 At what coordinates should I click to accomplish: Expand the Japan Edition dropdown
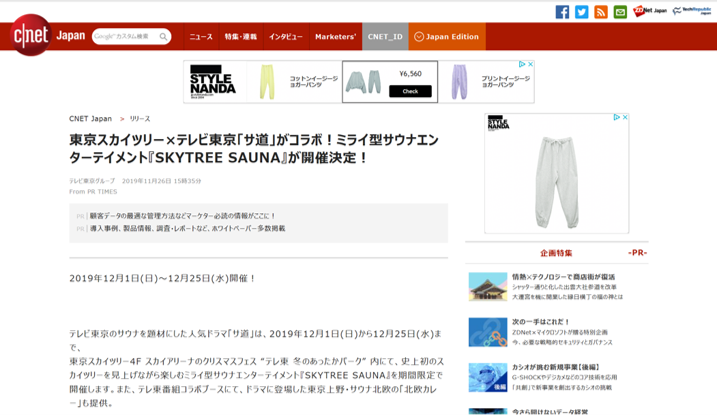click(447, 37)
